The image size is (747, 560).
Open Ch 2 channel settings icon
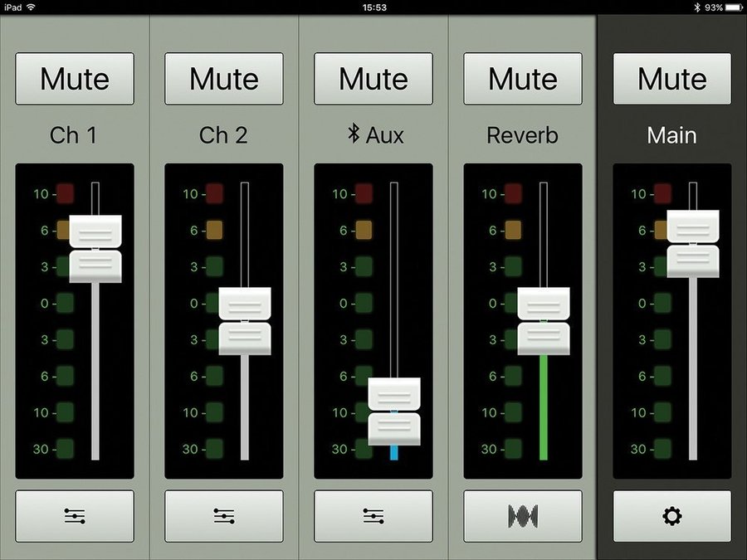pos(224,516)
